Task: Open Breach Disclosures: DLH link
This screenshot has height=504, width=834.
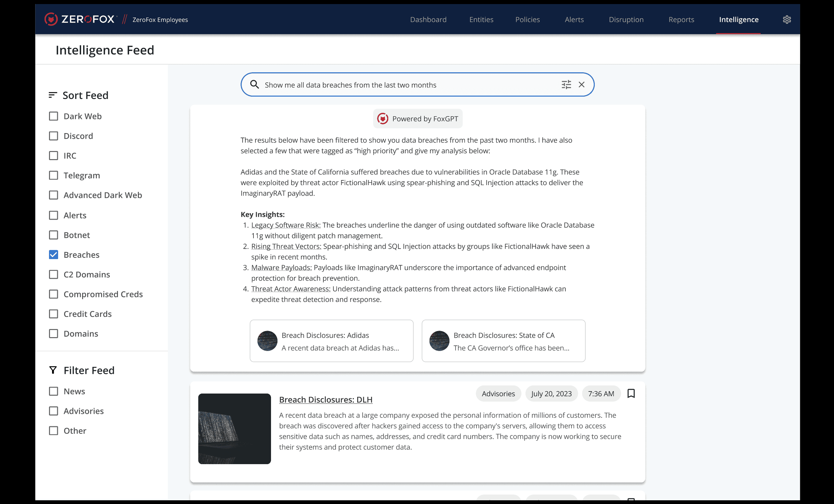Action: tap(326, 400)
